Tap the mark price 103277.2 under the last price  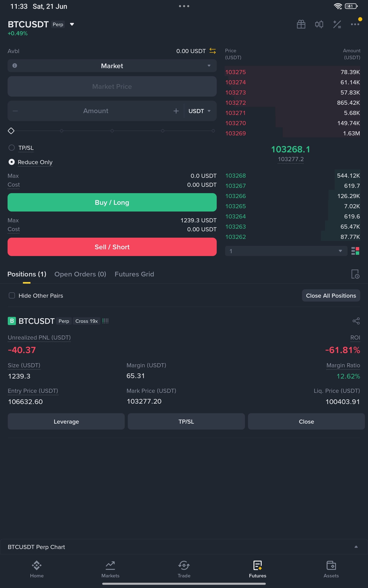click(x=291, y=159)
